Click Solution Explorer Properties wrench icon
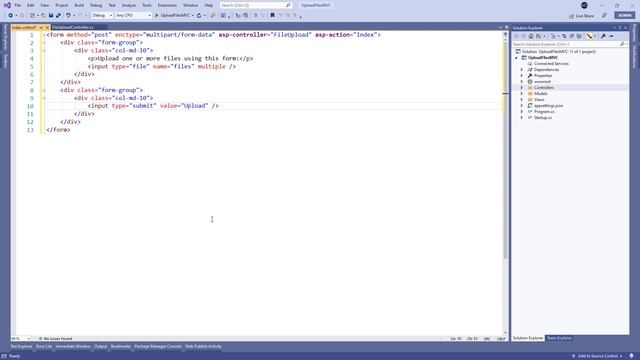640x360 pixels. click(x=603, y=36)
